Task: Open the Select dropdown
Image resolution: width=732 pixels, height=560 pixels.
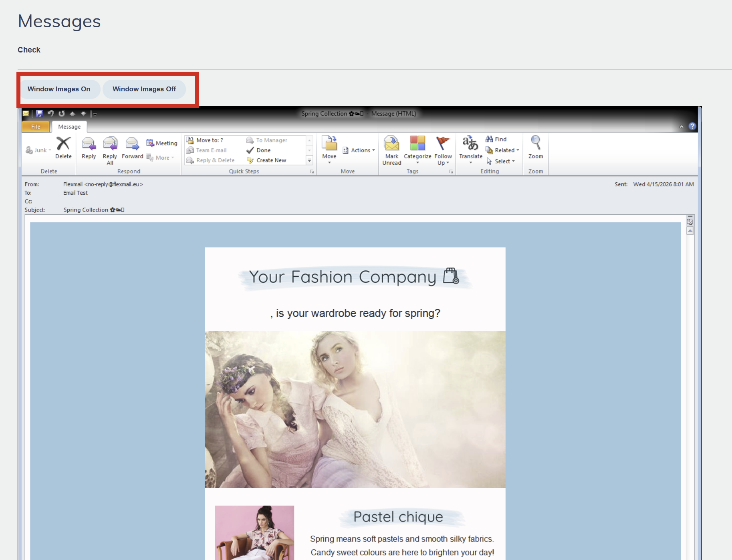Action: 501,161
